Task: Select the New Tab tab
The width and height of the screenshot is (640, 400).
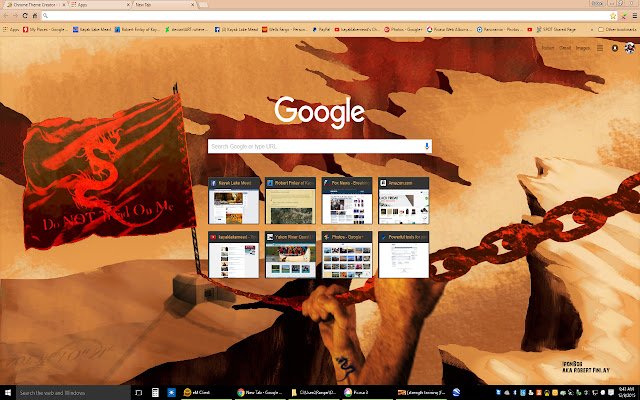Action: click(x=165, y=5)
